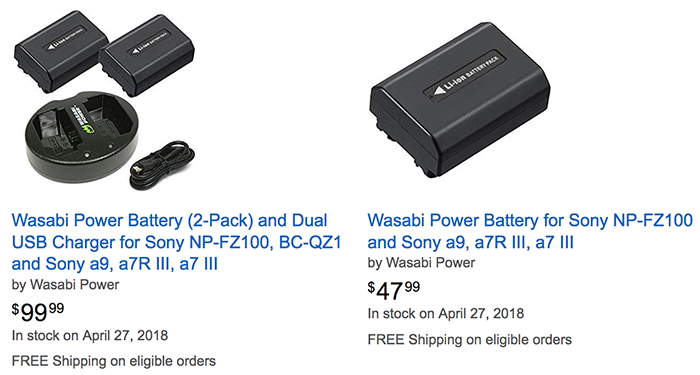The width and height of the screenshot is (700, 375).
Task: Click the leftmost battery in the 2-pack photo
Action: (x=61, y=51)
